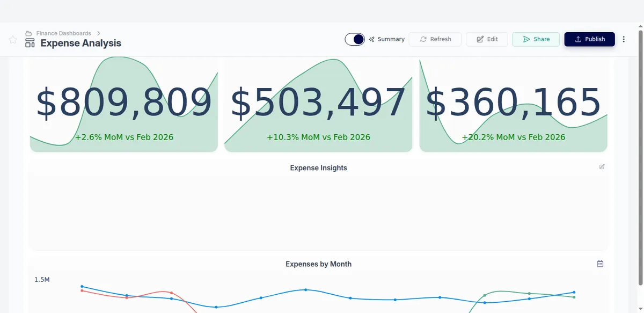Image resolution: width=644 pixels, height=313 pixels.
Task: Click the $809,809 KPI value
Action: click(x=124, y=103)
